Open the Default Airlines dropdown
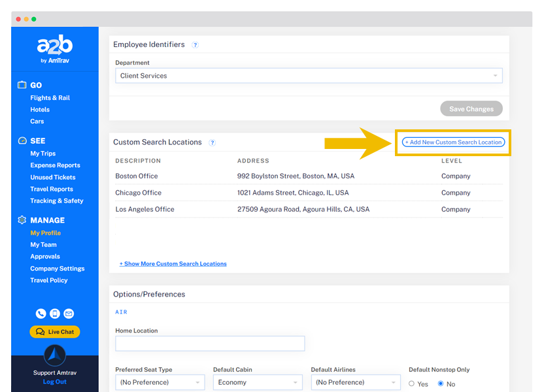Screen dimensions: 544x392 click(355, 382)
